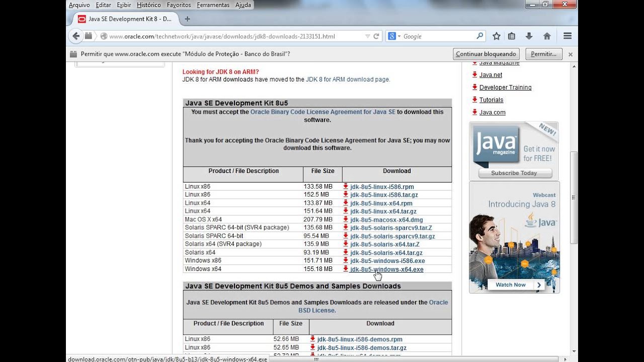
Task: Open the Ajuda menu
Action: coord(243,5)
